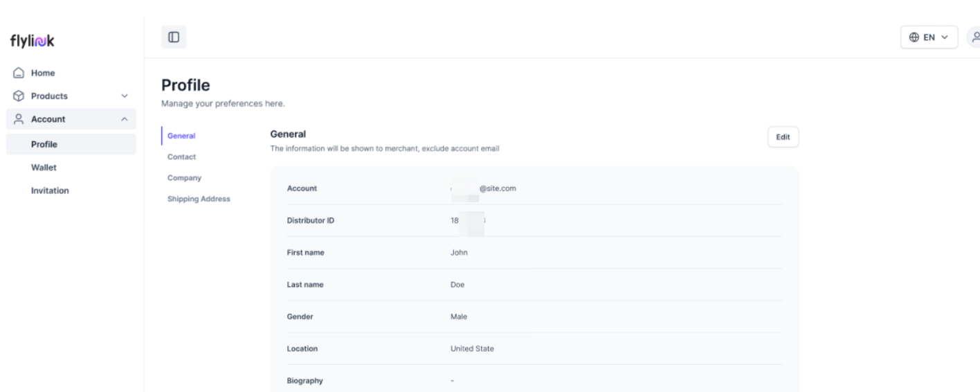Open the Company tab
Viewport: 980px width, 392px height.
(x=184, y=177)
